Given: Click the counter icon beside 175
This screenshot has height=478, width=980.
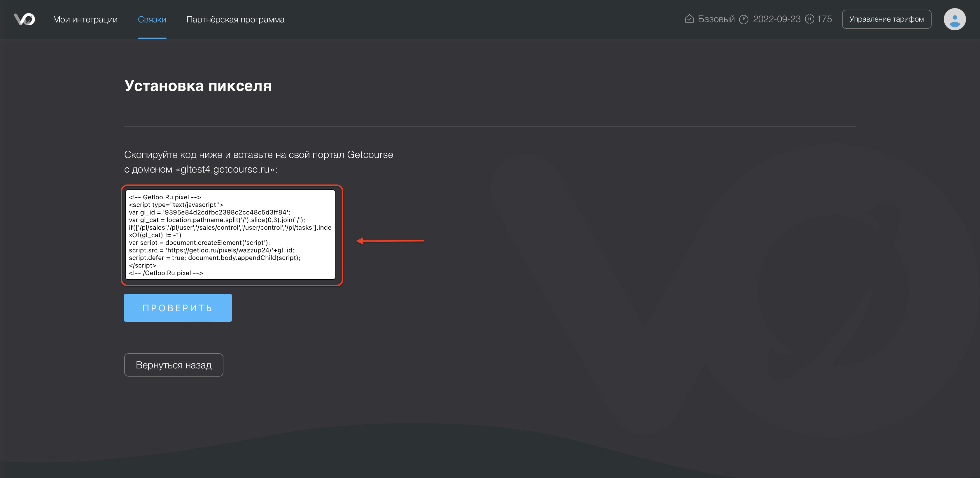Looking at the screenshot, I should (810, 19).
